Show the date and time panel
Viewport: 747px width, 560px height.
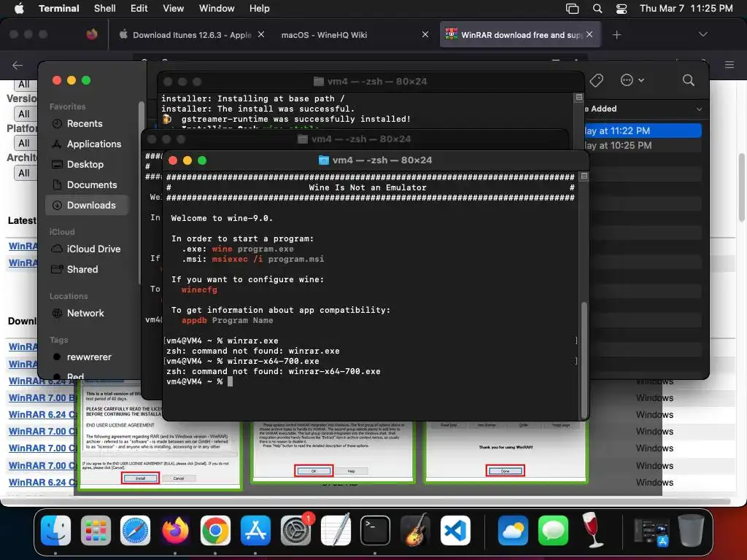pyautogui.click(x=686, y=8)
